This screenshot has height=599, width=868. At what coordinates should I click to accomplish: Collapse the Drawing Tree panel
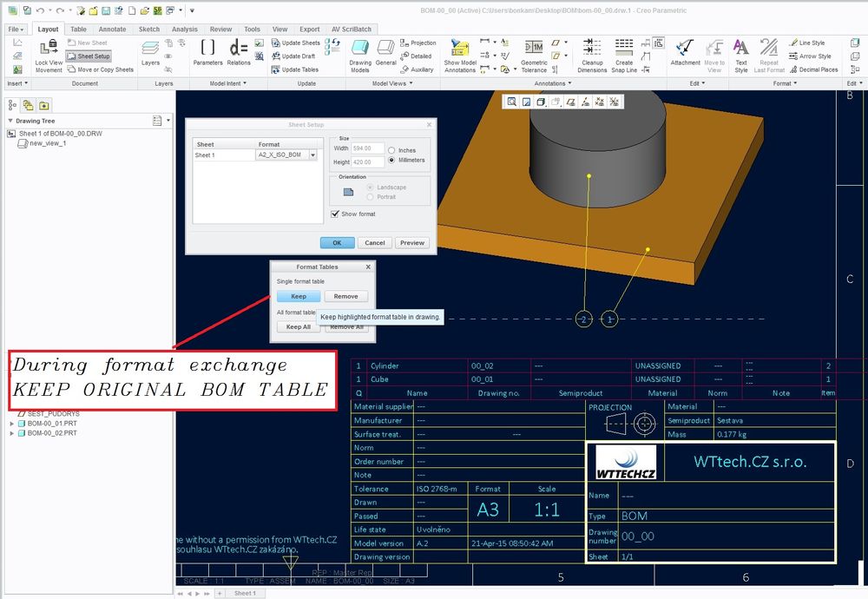(x=10, y=121)
